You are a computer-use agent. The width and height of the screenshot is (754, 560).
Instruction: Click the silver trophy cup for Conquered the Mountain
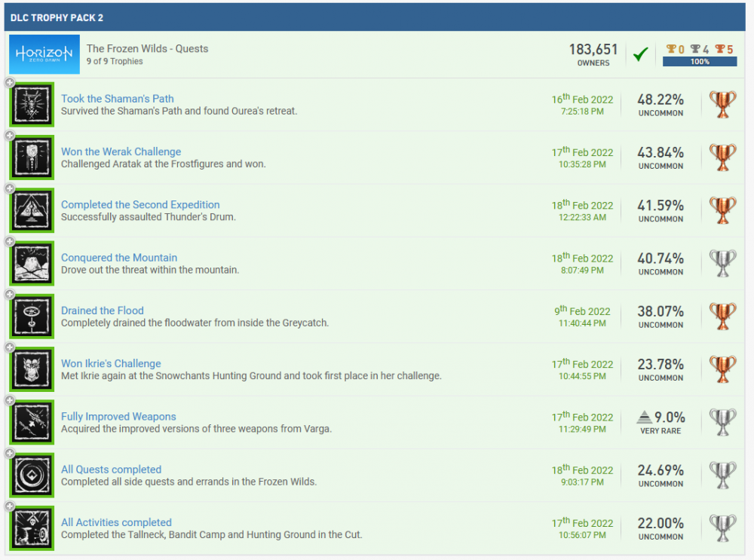(723, 263)
